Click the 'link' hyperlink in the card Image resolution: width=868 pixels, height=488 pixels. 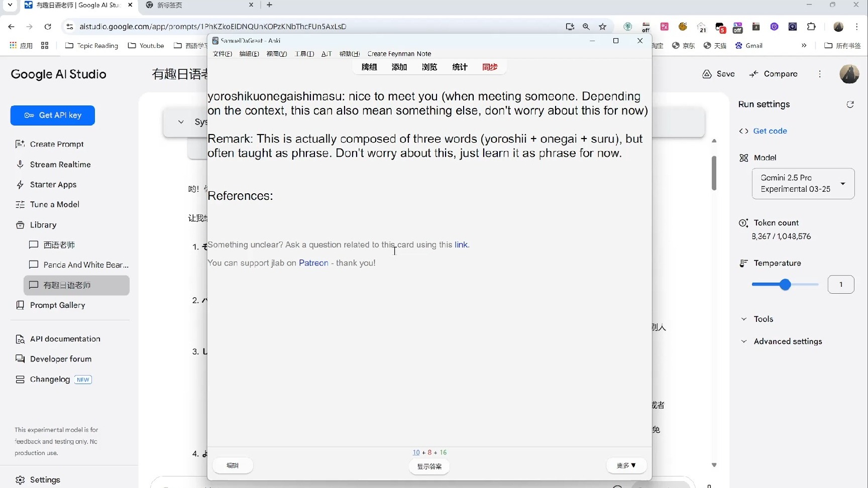tap(461, 245)
